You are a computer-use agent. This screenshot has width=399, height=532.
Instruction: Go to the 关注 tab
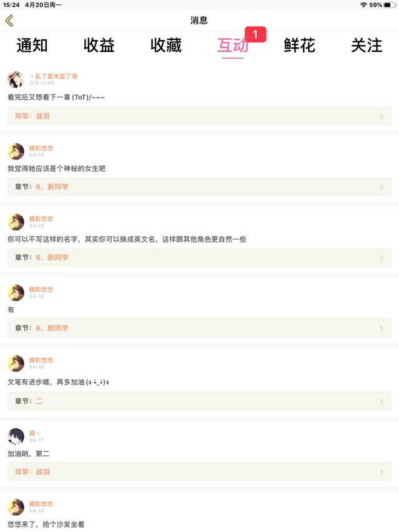coord(367,45)
